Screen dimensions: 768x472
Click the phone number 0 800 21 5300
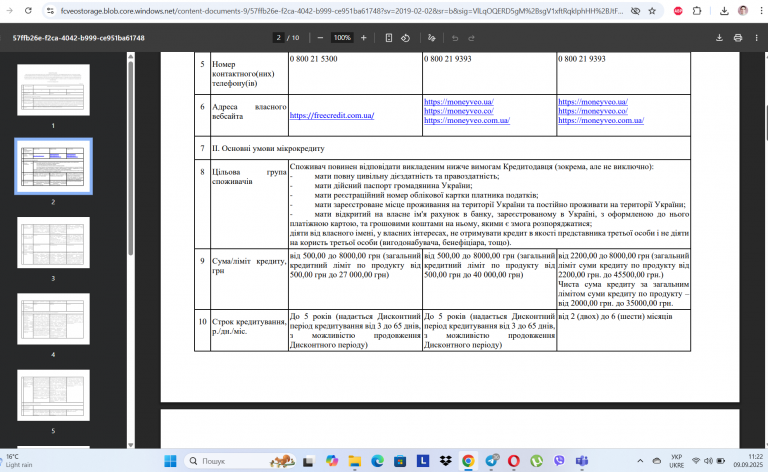313,59
